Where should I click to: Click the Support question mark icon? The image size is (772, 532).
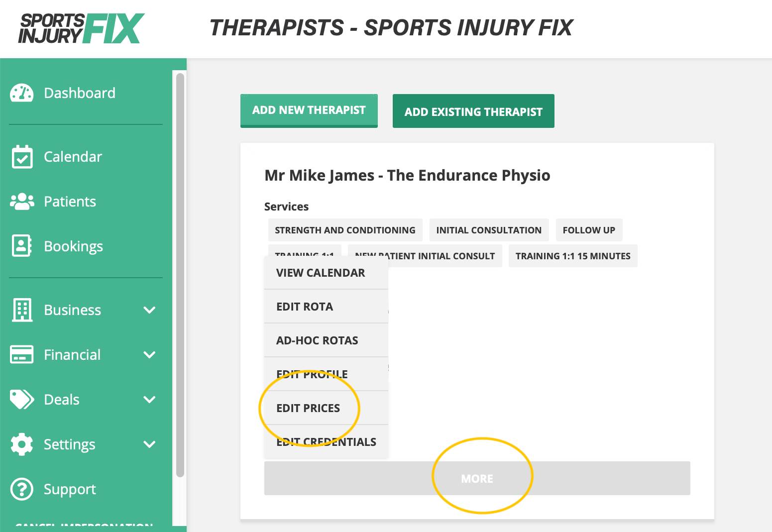pyautogui.click(x=22, y=489)
